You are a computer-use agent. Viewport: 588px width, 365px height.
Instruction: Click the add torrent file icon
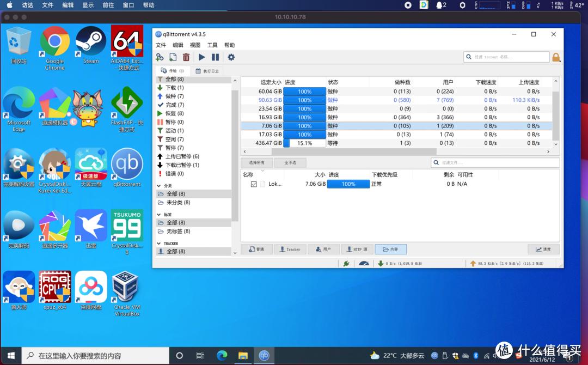[173, 57]
